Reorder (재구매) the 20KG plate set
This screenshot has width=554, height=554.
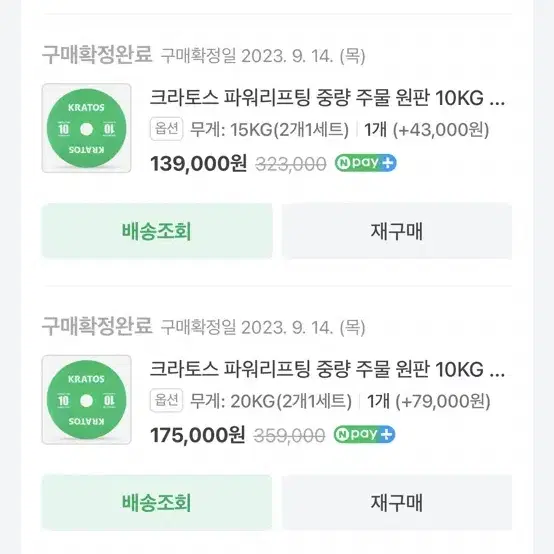(x=397, y=502)
